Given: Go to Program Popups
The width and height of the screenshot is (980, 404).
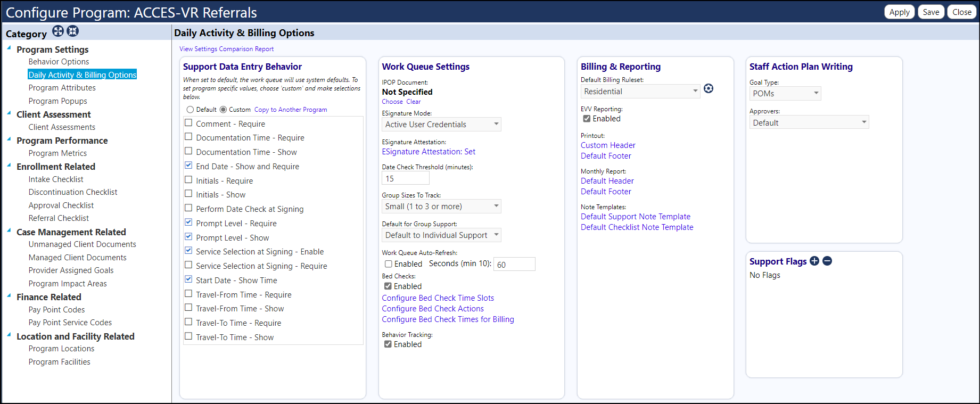Looking at the screenshot, I should pyautogui.click(x=58, y=101).
